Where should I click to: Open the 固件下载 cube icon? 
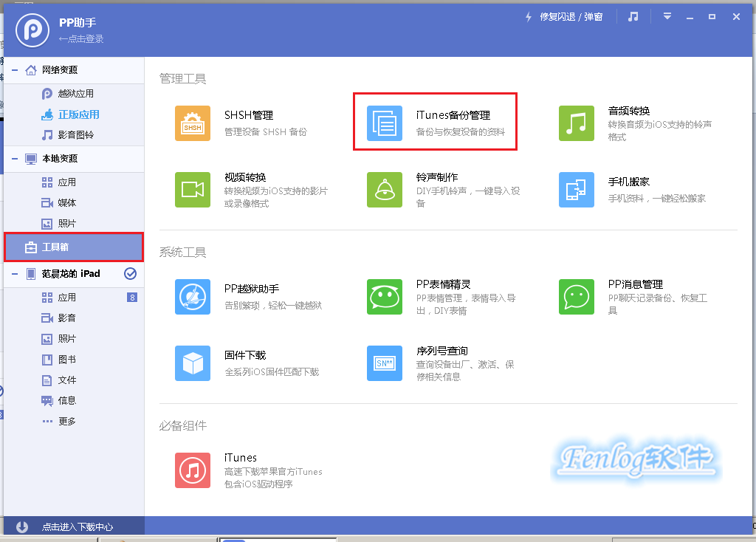(x=193, y=363)
